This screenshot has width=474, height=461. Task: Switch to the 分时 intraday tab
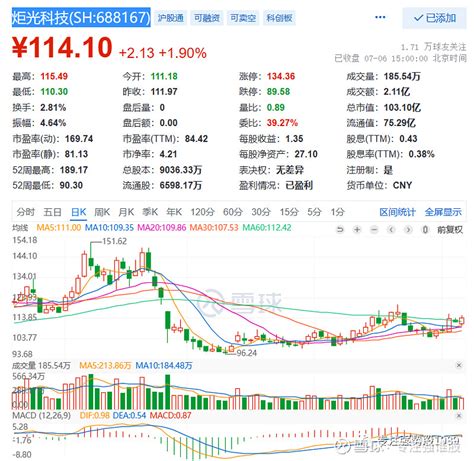[25, 212]
